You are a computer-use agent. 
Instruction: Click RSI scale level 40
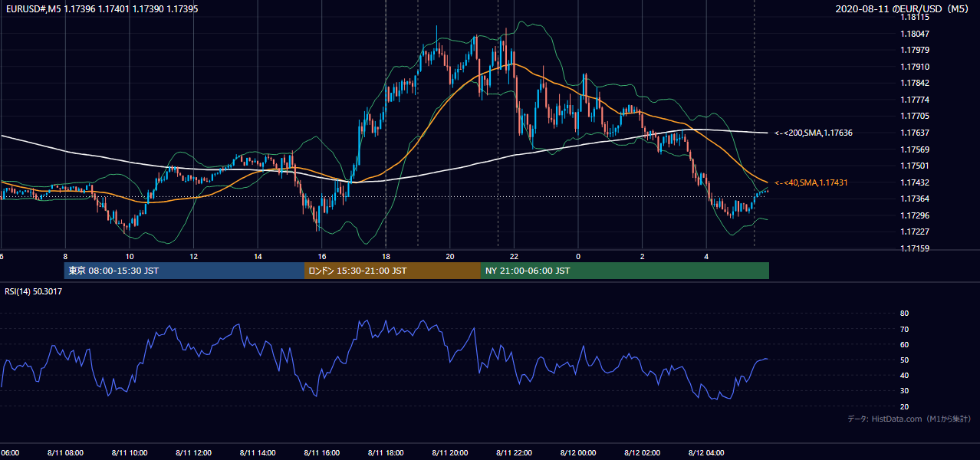904,375
